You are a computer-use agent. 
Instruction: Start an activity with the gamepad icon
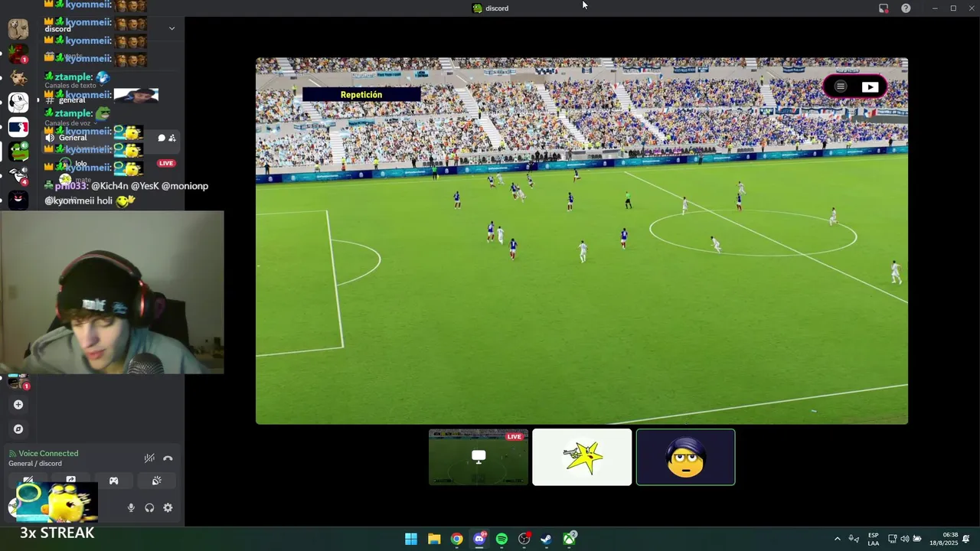point(113,481)
